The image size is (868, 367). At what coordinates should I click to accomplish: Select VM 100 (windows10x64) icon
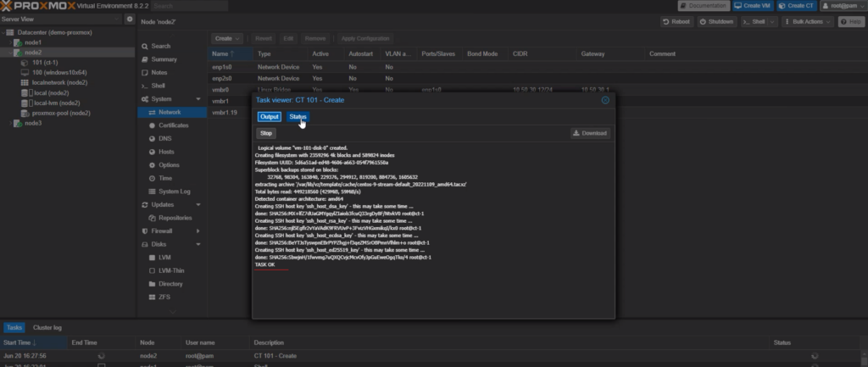point(25,73)
